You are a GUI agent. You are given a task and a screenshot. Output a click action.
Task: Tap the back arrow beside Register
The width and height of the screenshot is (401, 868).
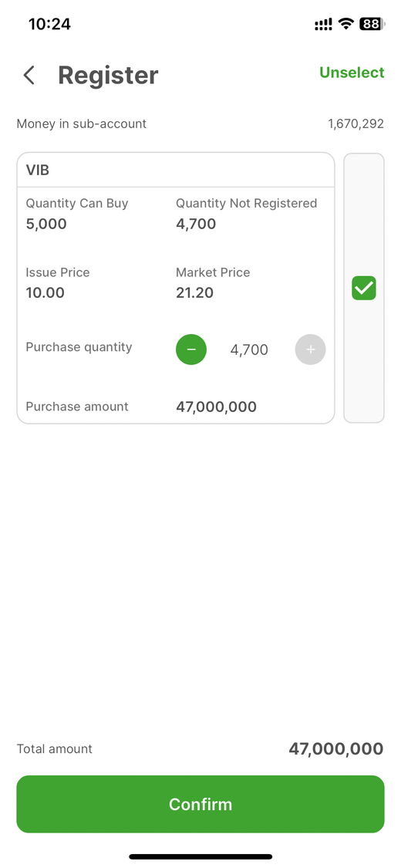coord(29,76)
